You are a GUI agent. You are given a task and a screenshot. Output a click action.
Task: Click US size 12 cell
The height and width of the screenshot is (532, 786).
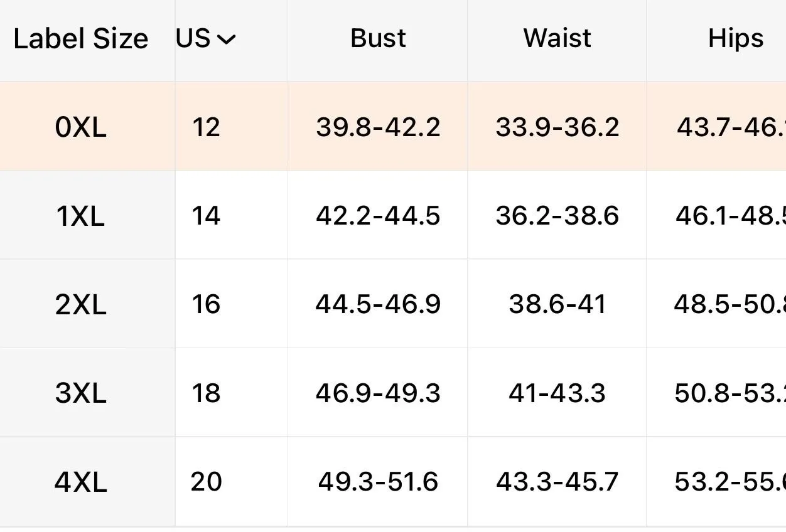click(206, 127)
